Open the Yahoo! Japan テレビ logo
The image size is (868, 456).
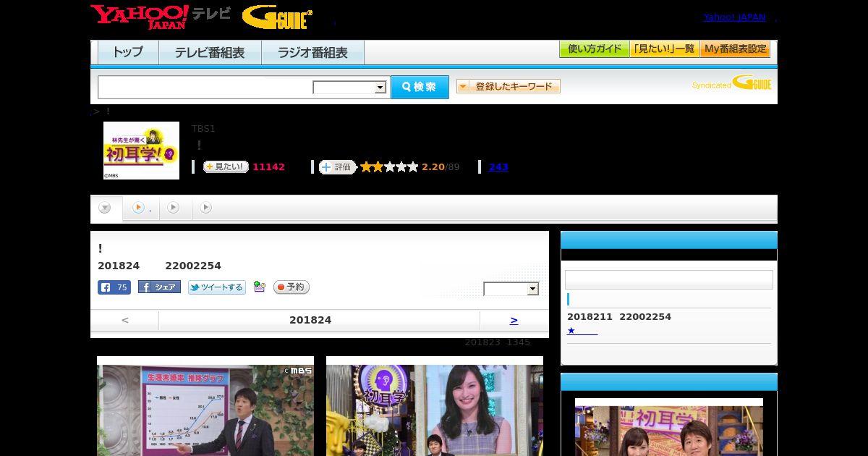coord(161,16)
